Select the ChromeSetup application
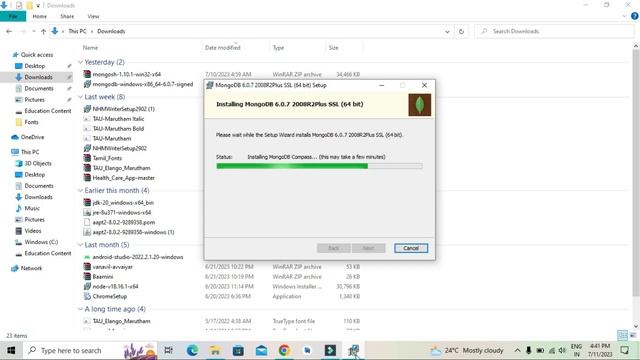This screenshot has width=640, height=360. point(109,296)
